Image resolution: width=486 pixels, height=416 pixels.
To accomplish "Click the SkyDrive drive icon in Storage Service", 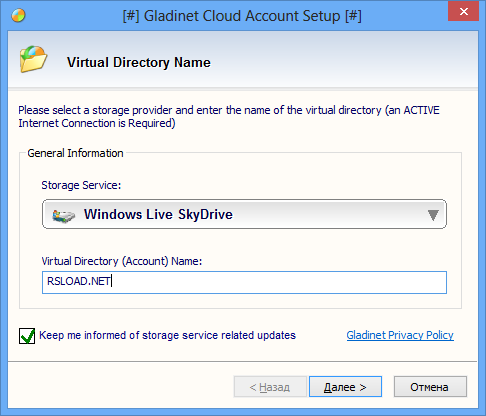I will coord(64,216).
